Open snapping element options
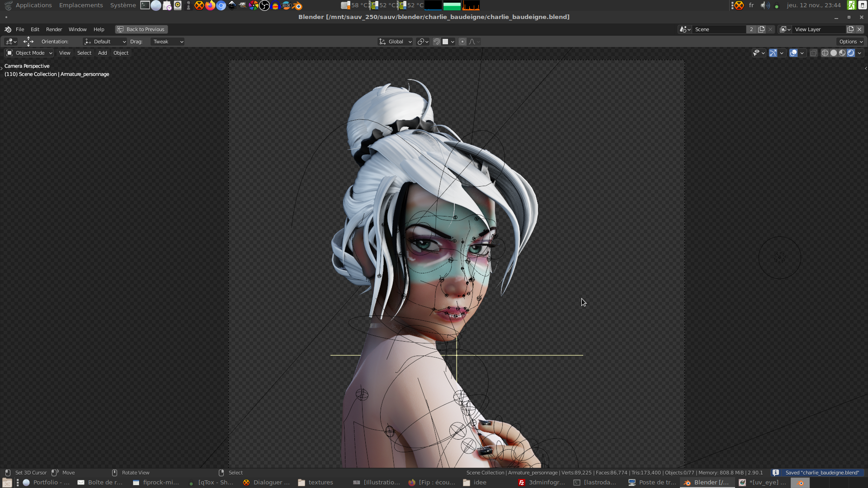 (448, 42)
